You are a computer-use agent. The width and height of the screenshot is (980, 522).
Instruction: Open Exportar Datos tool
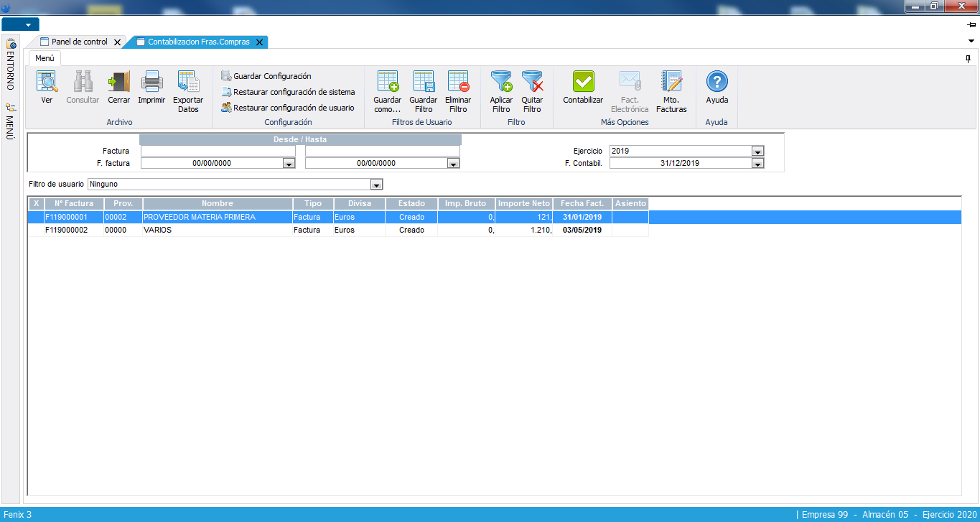point(188,82)
